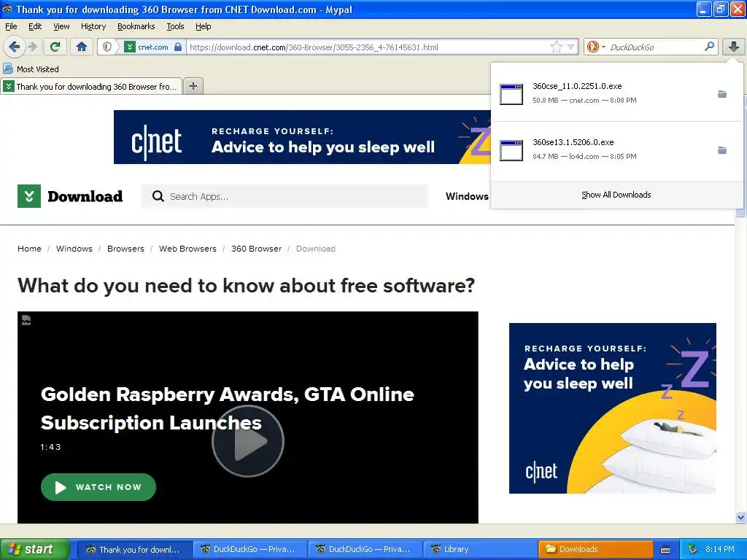The height and width of the screenshot is (560, 747).
Task: Toggle the downloads arrow toolbar button
Action: pyautogui.click(x=734, y=47)
